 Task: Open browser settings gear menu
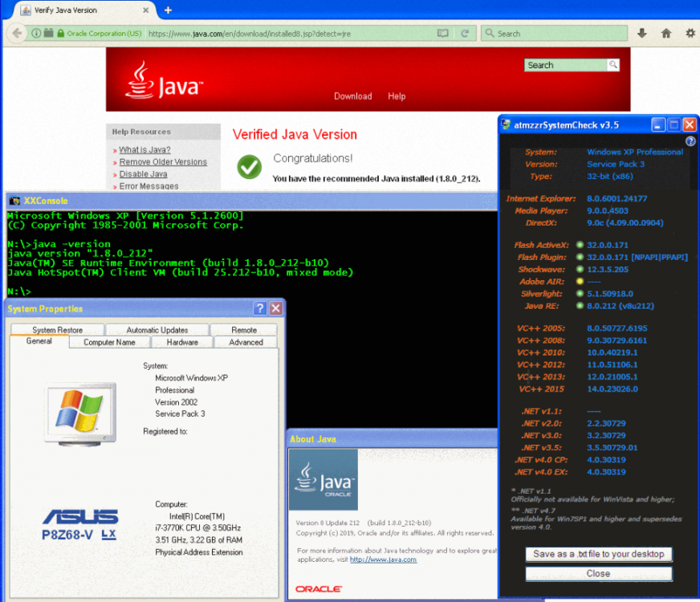click(x=690, y=34)
